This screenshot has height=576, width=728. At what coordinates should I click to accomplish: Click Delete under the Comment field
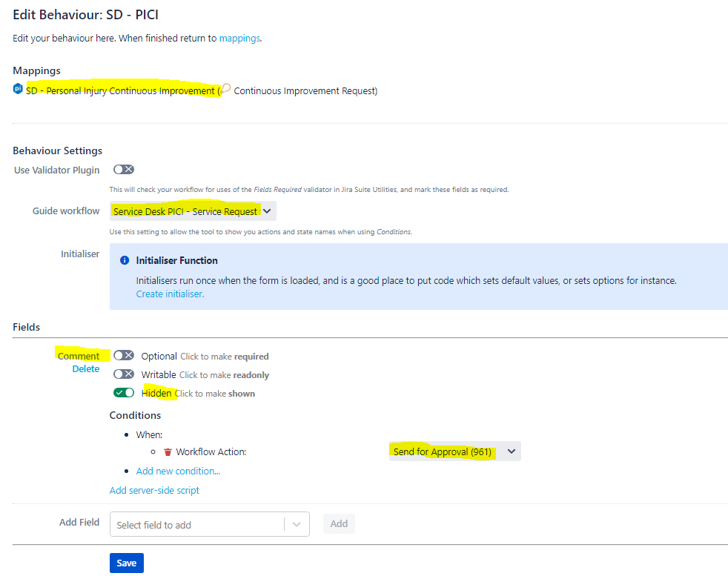(85, 368)
